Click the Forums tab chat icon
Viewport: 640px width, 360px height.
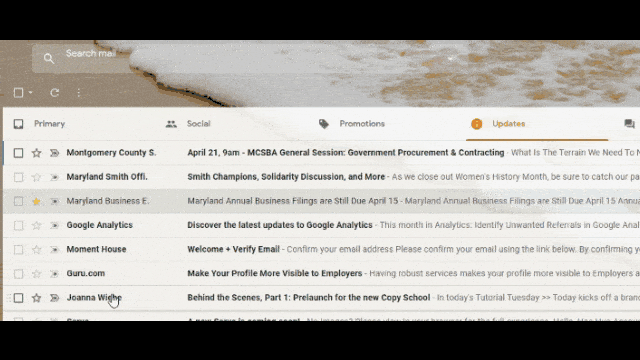[629, 124]
